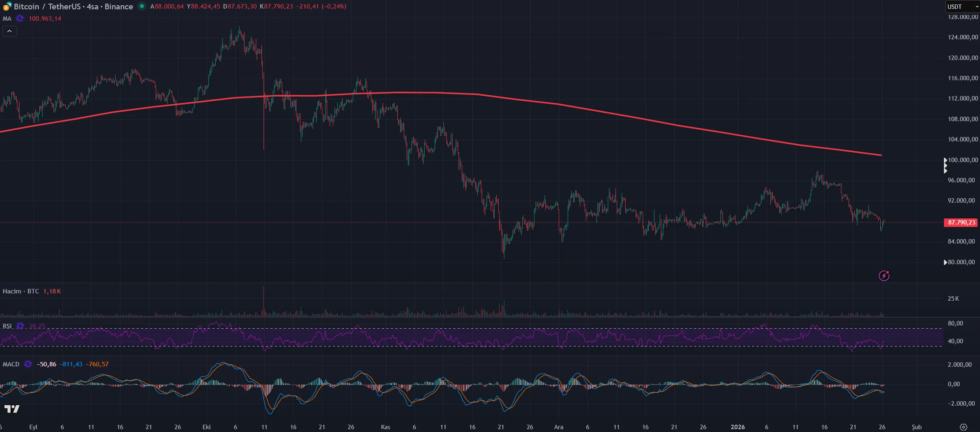Click the green market status dot
This screenshot has height=432, width=980.
(x=142, y=6)
